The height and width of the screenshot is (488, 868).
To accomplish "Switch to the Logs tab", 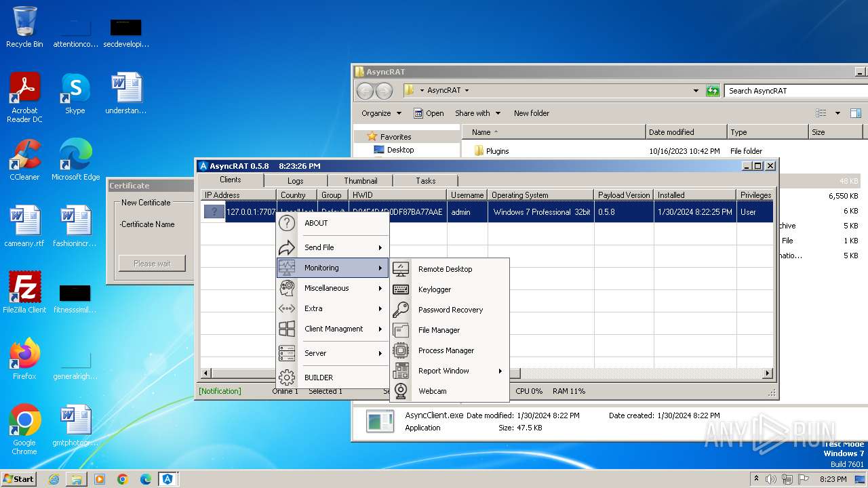I will click(x=296, y=181).
